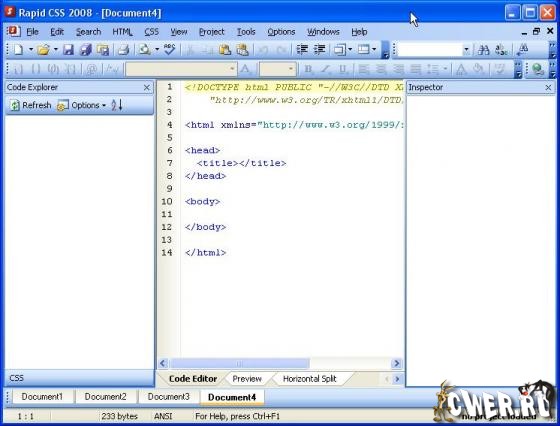
Task: Click the Save As icon with overlapping windows
Action: click(103, 50)
